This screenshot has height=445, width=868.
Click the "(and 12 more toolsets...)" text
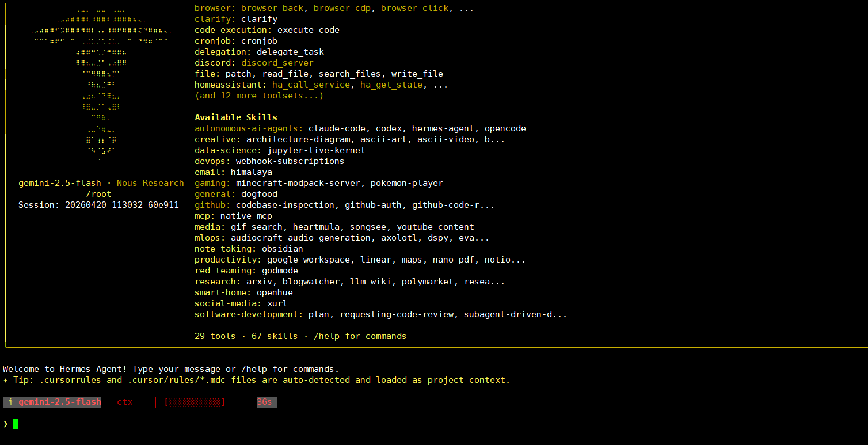(x=259, y=96)
